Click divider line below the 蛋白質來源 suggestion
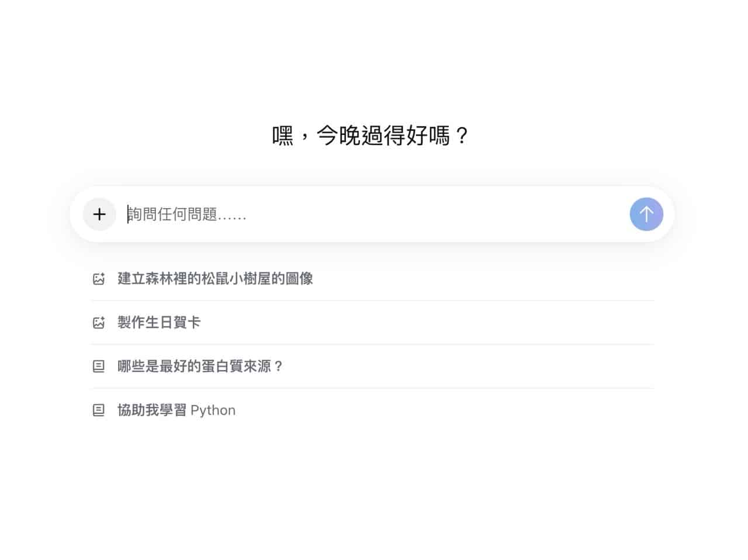748x560 pixels. coord(372,388)
